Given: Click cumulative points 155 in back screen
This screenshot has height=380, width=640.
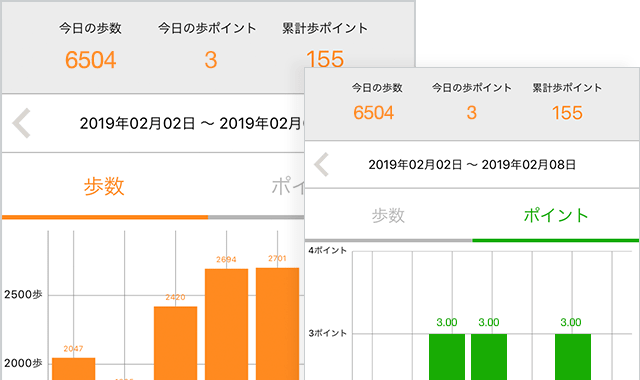Looking at the screenshot, I should (x=325, y=59).
